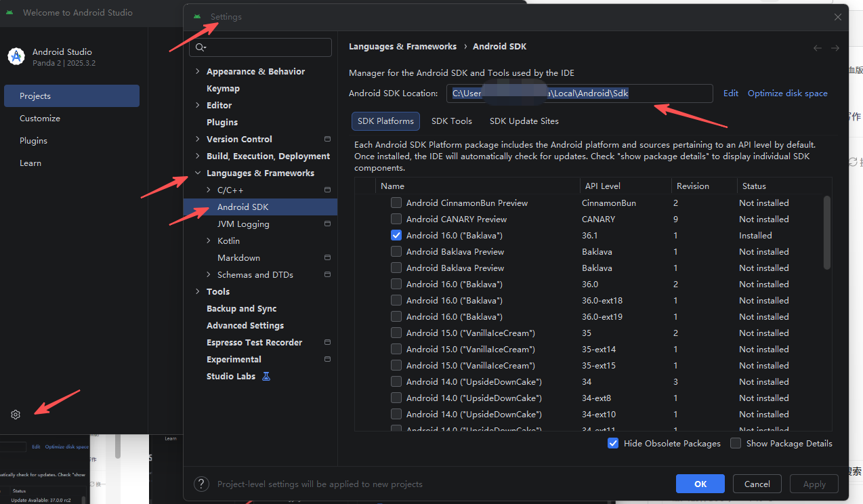Click the Android SDK Location path field

point(579,93)
